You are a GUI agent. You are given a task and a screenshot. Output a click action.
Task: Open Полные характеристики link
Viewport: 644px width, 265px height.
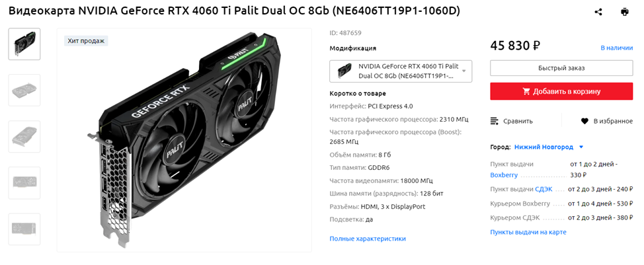pyautogui.click(x=368, y=239)
